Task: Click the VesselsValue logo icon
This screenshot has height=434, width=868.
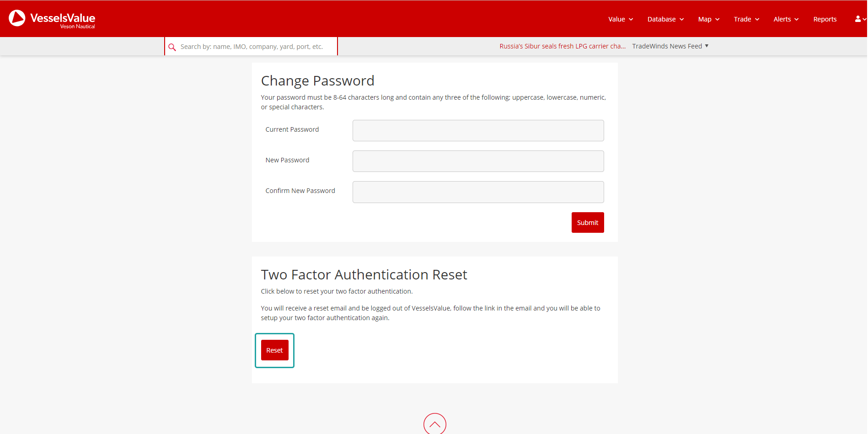Action: pos(16,18)
